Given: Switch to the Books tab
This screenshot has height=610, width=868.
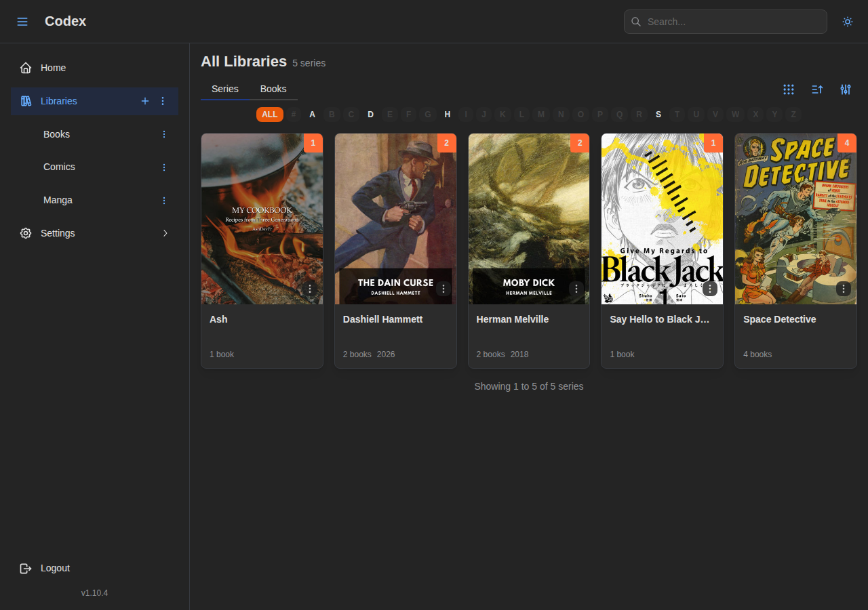Looking at the screenshot, I should pos(273,89).
